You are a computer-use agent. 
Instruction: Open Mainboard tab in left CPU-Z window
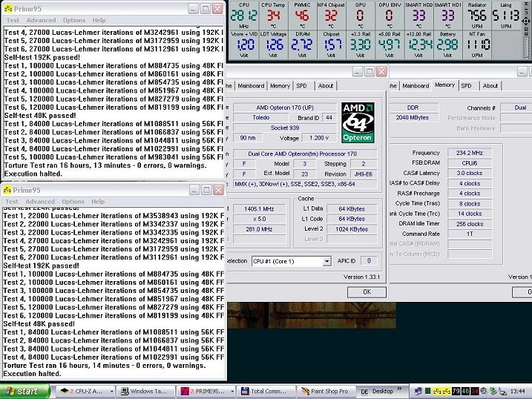click(251, 85)
